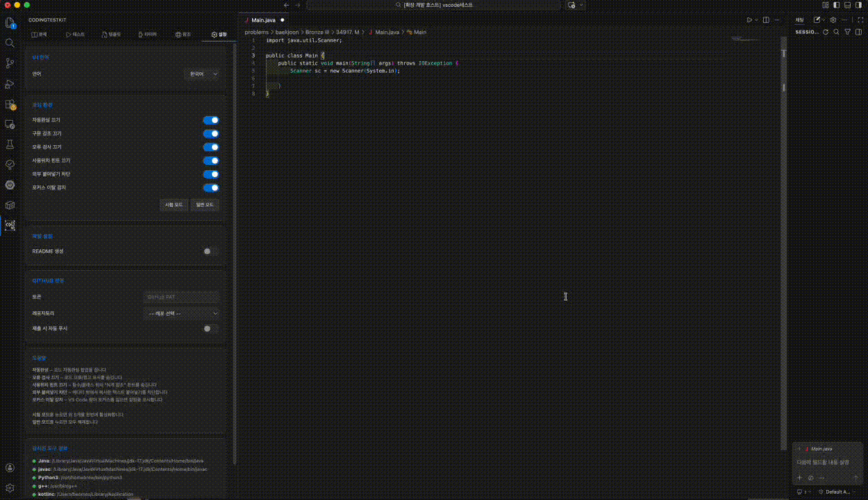Viewport: 868px width, 500px height.
Task: Open the Spring Boot power icon view
Action: click(x=10, y=185)
